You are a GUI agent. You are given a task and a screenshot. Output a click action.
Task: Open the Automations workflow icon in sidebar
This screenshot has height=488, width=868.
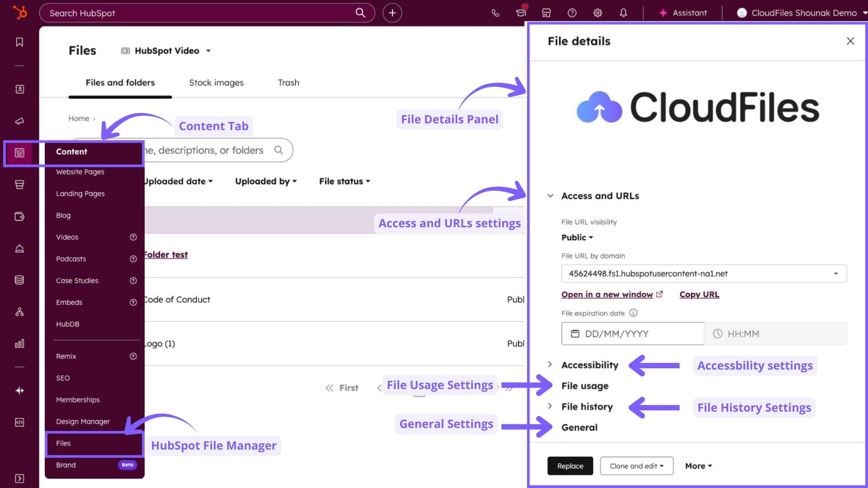point(20,312)
